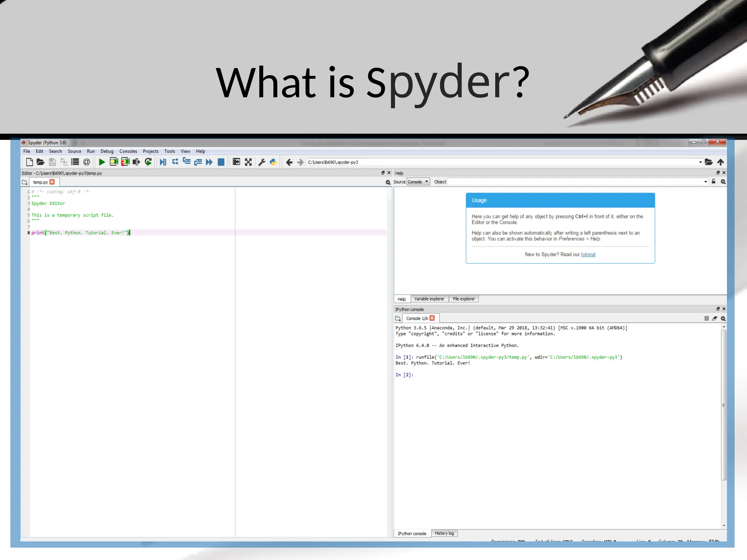Close the Console 1/A tab

(432, 318)
